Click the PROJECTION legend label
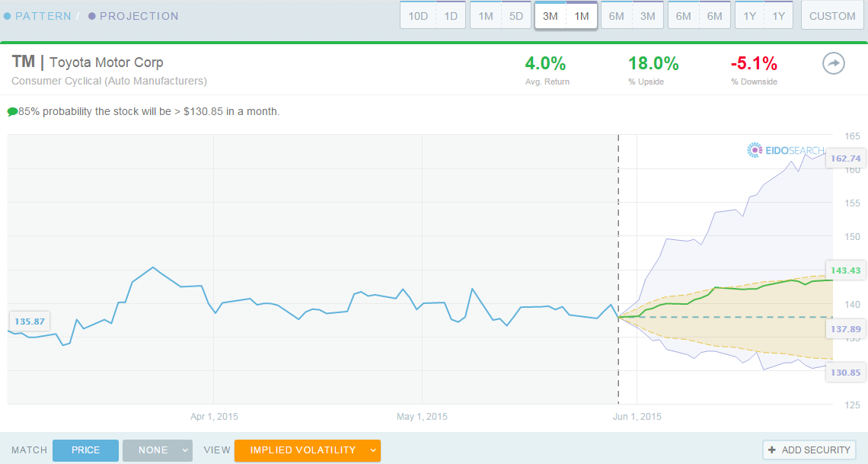Viewport: 868px width, 464px height. (x=139, y=16)
